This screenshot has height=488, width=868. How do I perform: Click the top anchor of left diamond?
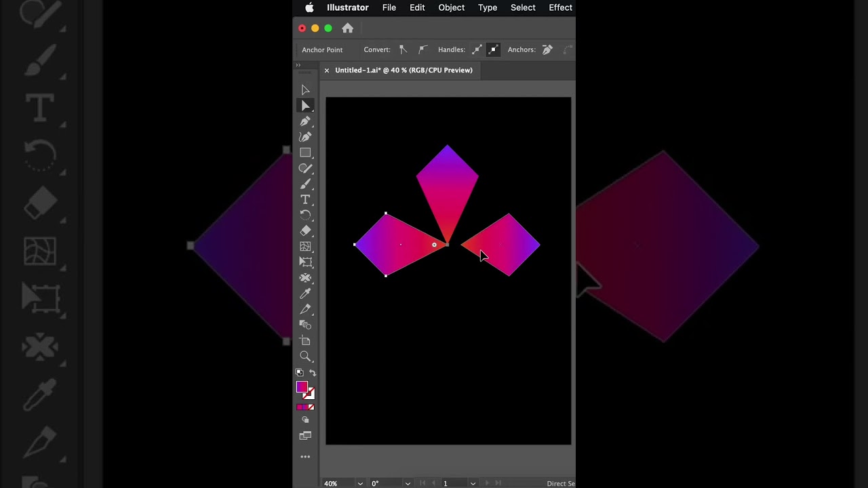pyautogui.click(x=386, y=213)
